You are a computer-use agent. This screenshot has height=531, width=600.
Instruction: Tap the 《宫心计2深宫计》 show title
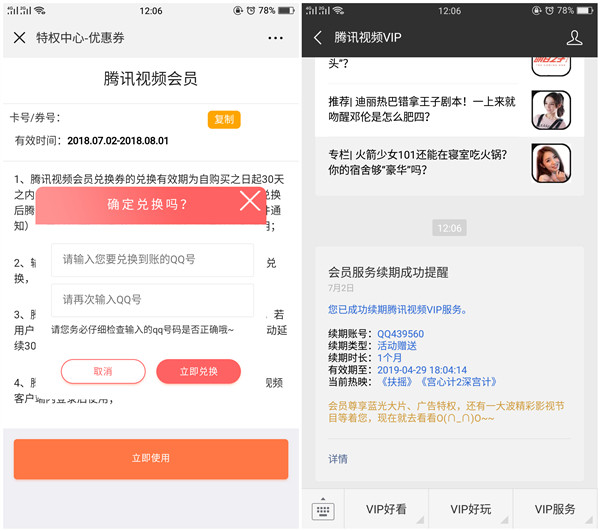click(459, 382)
